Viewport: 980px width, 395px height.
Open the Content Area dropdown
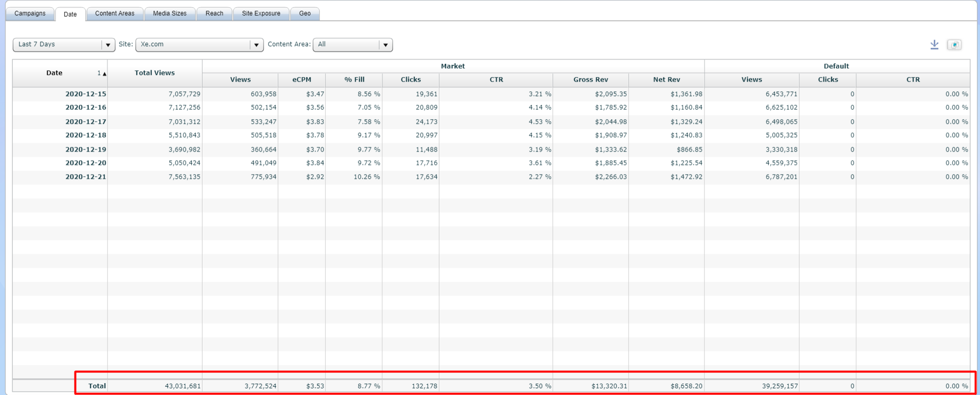click(x=385, y=45)
